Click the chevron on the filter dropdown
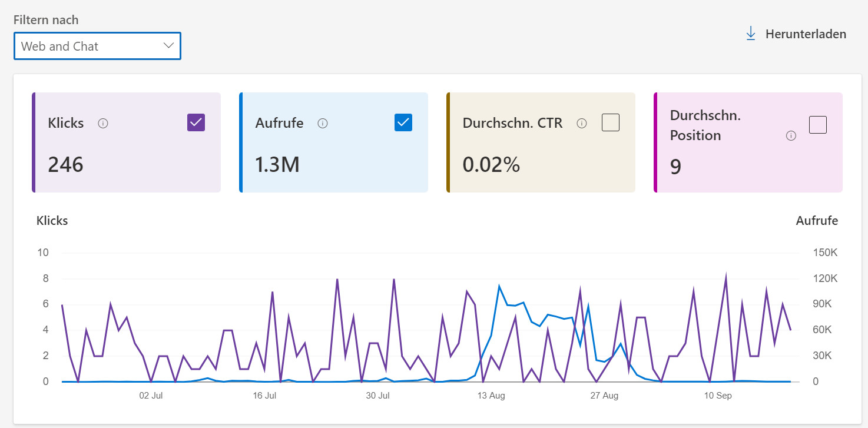Image resolution: width=868 pixels, height=428 pixels. pyautogui.click(x=168, y=45)
